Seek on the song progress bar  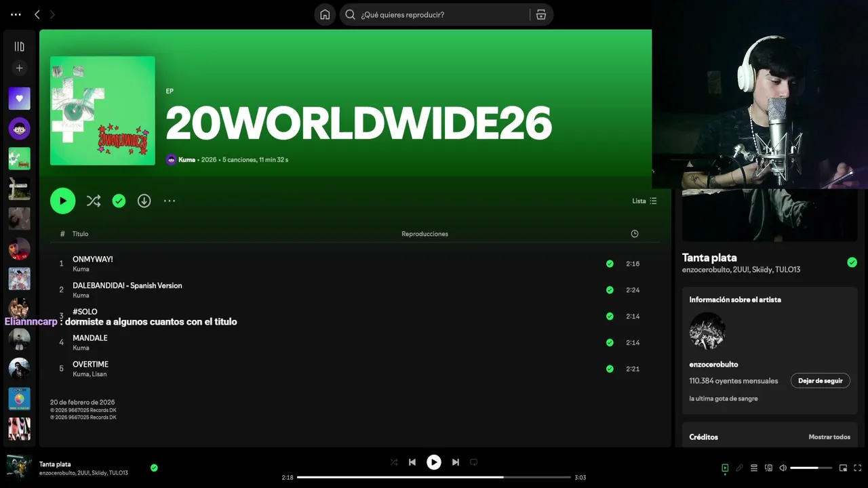coord(434,477)
